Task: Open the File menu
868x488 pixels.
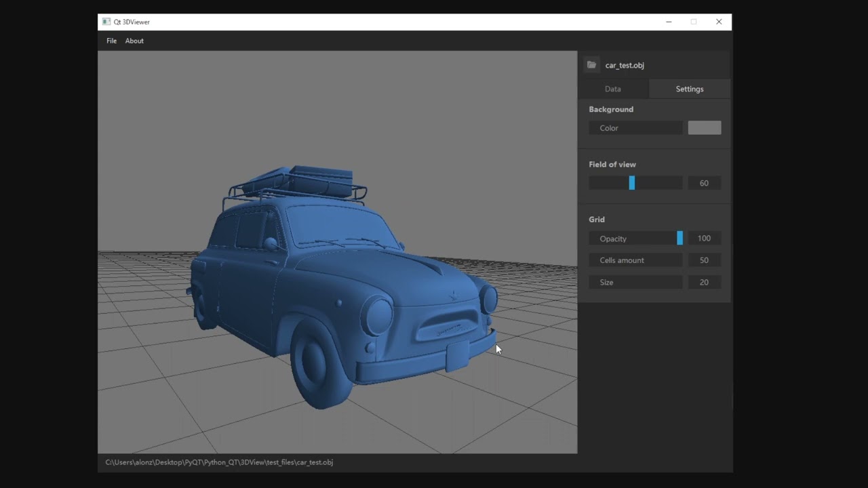Action: (111, 41)
